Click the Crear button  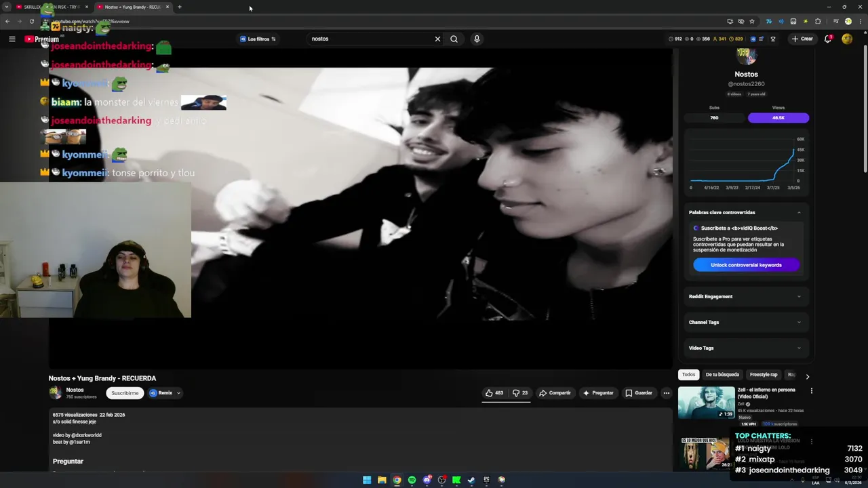pos(802,39)
